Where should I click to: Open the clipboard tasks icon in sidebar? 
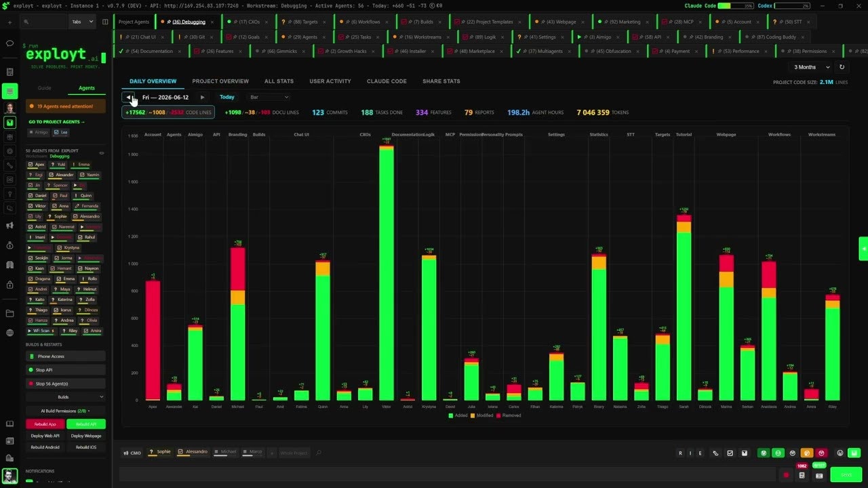tap(9, 72)
